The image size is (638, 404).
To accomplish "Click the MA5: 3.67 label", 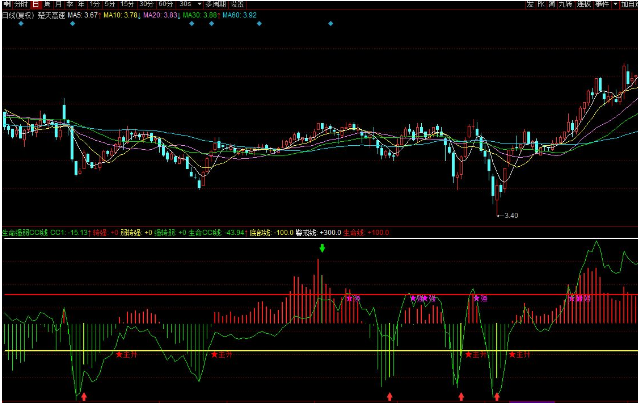I will [83, 15].
